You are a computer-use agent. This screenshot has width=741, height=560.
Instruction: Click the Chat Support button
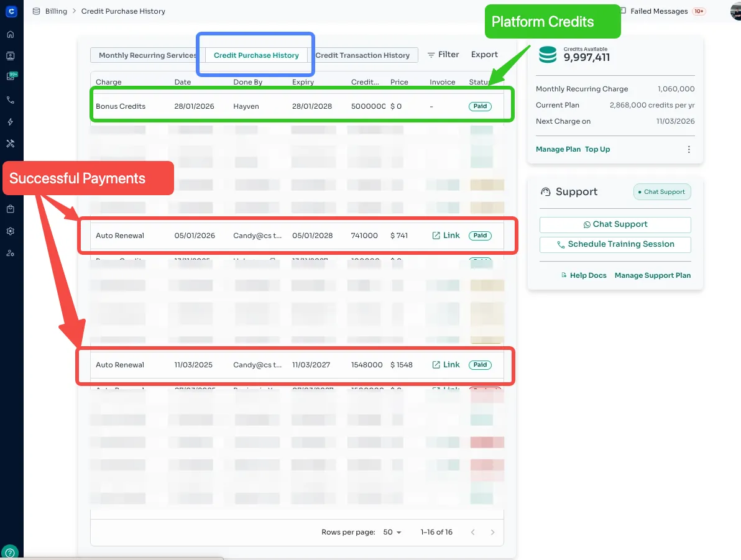tap(615, 224)
